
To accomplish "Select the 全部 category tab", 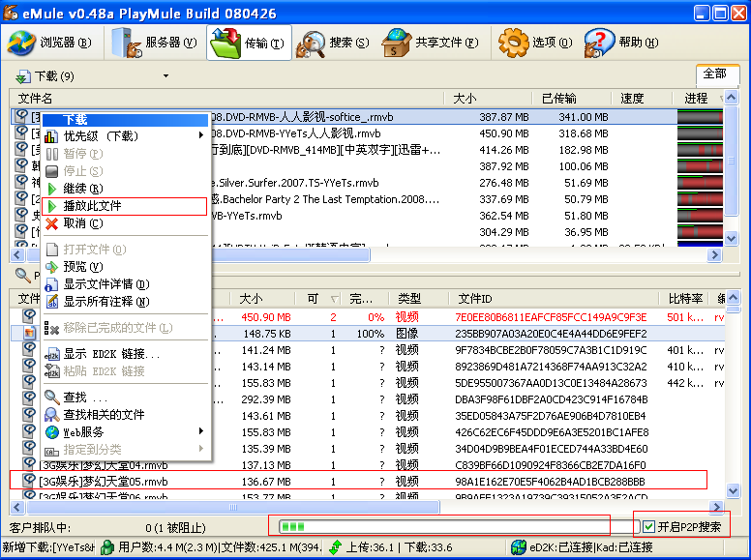I will coord(717,74).
